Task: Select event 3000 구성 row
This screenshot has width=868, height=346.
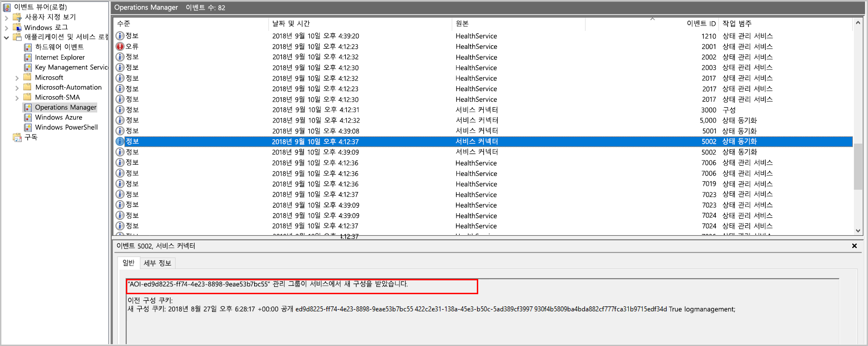Action: (x=483, y=110)
